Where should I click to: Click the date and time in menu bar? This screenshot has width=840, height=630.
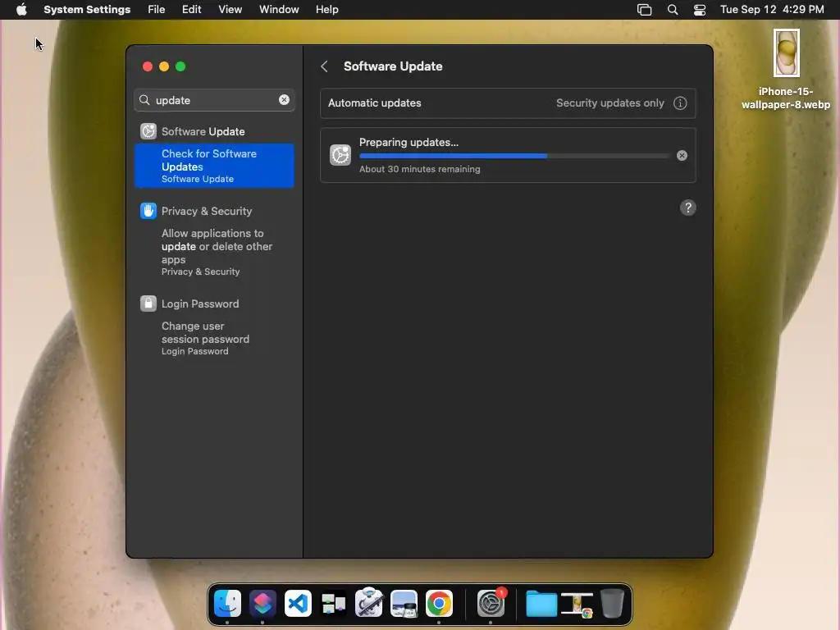point(772,10)
